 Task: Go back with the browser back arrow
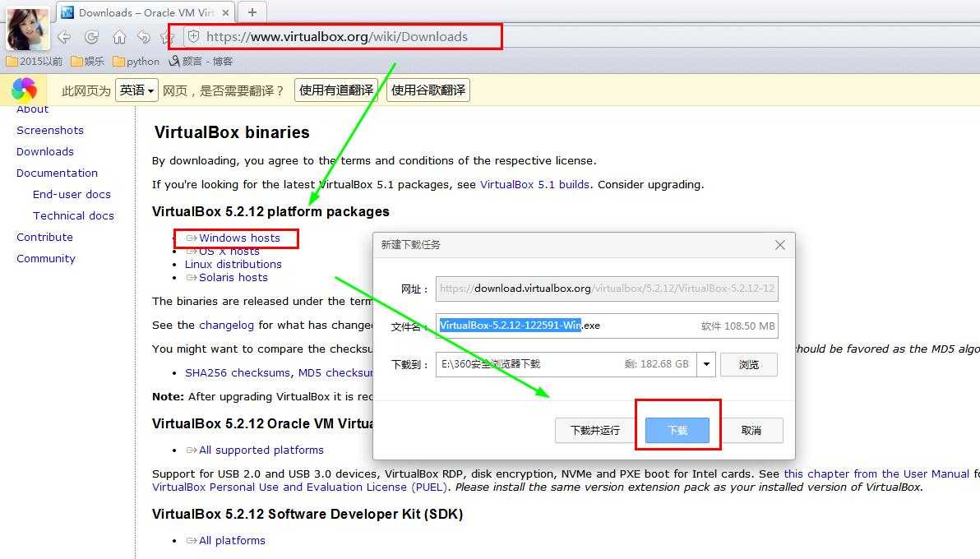[64, 37]
